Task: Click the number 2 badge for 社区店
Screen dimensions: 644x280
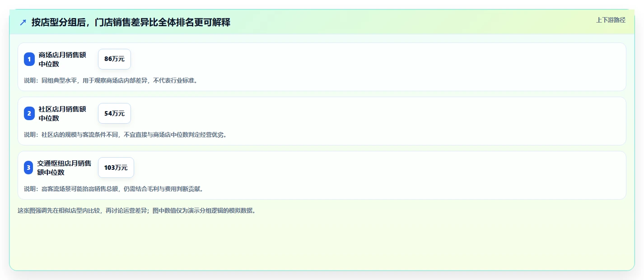Action: pos(29,113)
